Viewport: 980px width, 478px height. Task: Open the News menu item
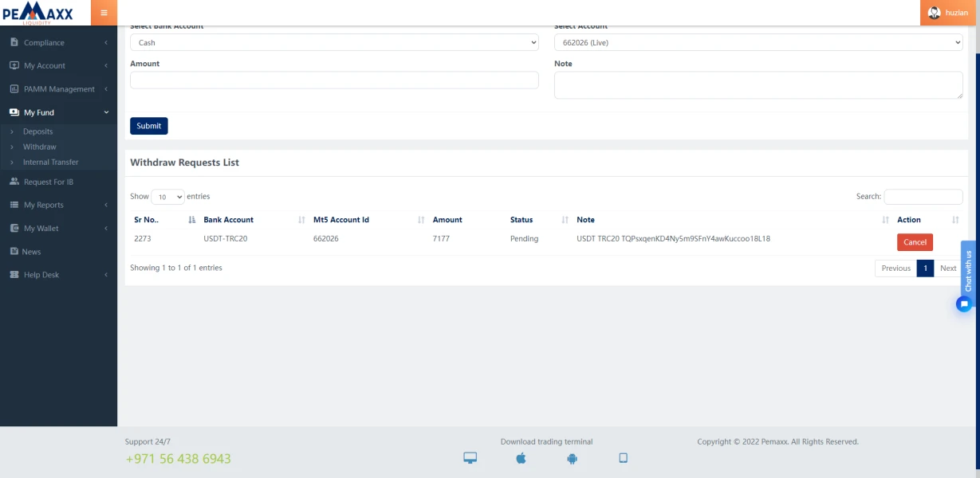(x=31, y=252)
